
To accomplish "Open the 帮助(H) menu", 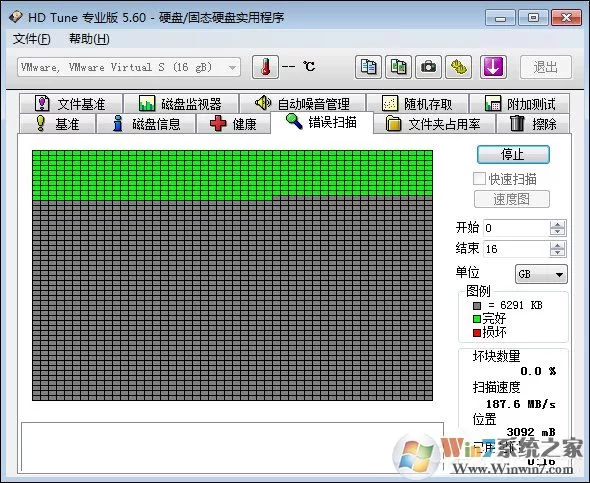I will 89,39.
